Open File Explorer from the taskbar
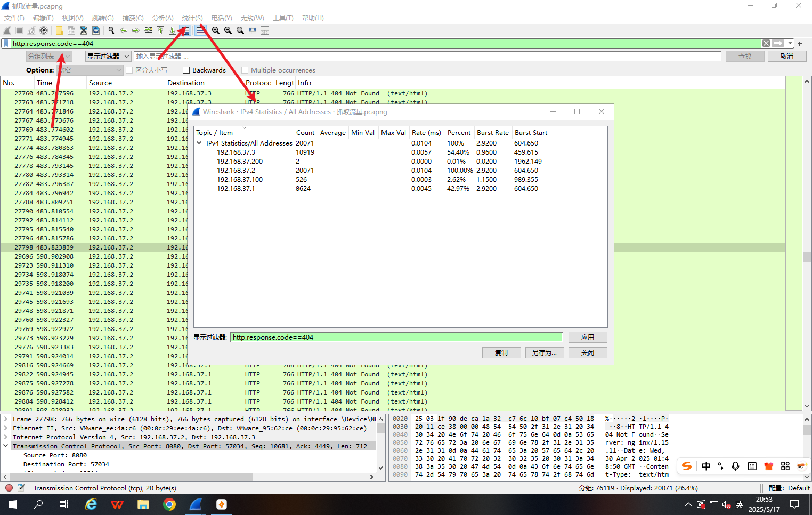 pyautogui.click(x=143, y=504)
